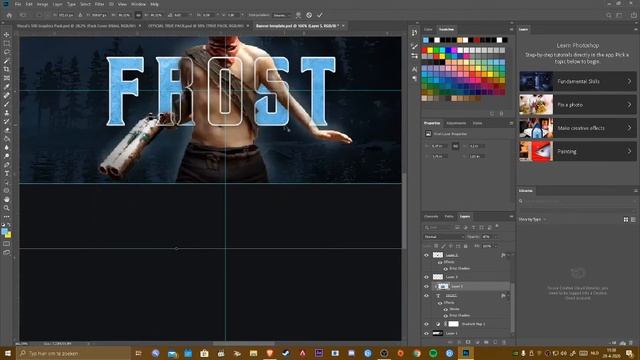Screen dimensions: 640x360
Task: Open Spotify from the taskbar
Action: click(x=433, y=353)
